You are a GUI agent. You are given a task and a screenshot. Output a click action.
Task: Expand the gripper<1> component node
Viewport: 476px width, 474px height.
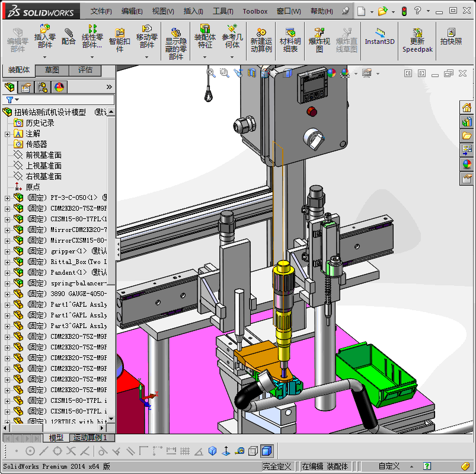pyautogui.click(x=7, y=252)
